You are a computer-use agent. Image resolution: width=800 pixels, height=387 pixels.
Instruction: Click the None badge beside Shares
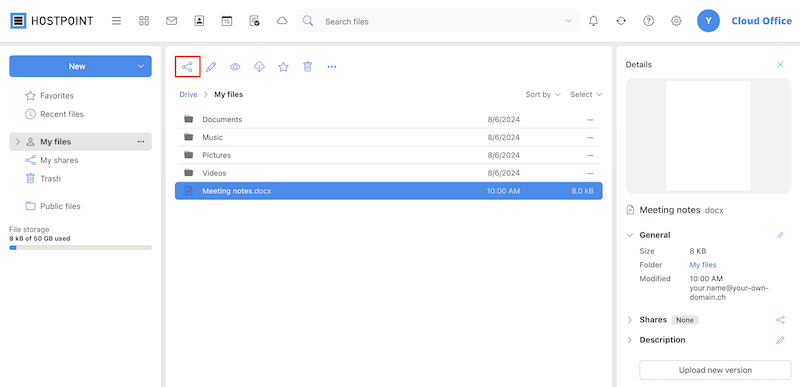pos(685,320)
